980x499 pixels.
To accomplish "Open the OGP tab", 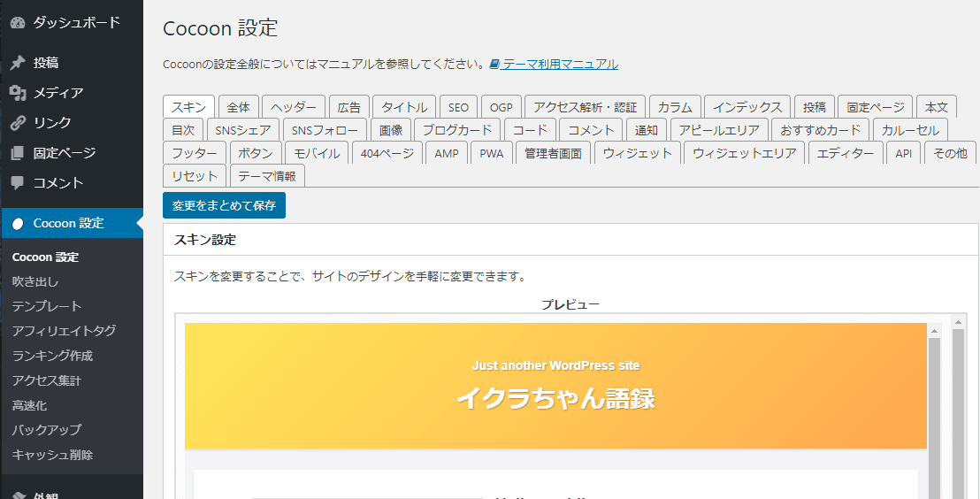I will [x=501, y=107].
